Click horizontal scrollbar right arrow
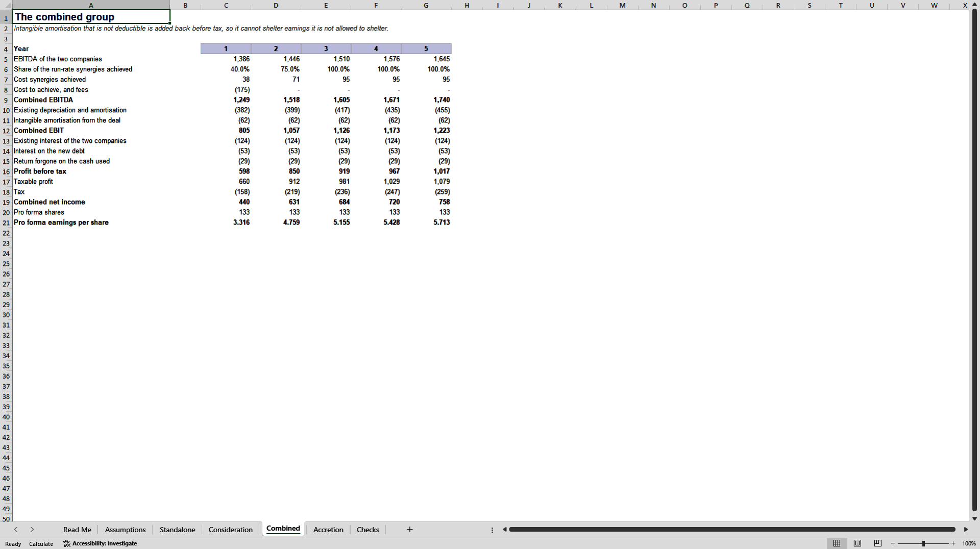 966,530
